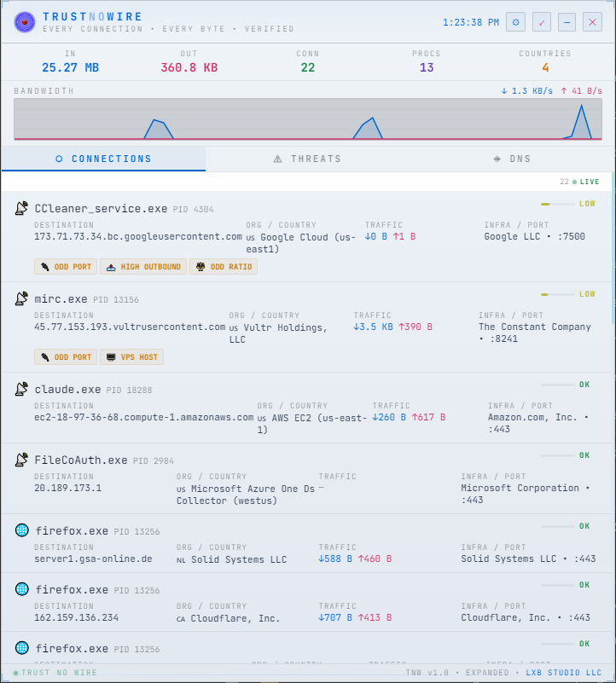Click the CONN count 22

click(x=308, y=67)
